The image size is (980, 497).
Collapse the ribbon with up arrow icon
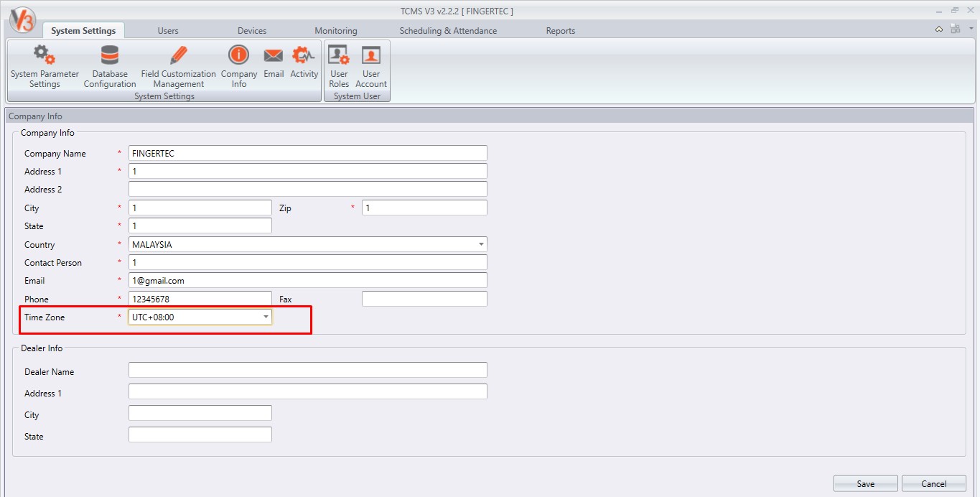[939, 29]
